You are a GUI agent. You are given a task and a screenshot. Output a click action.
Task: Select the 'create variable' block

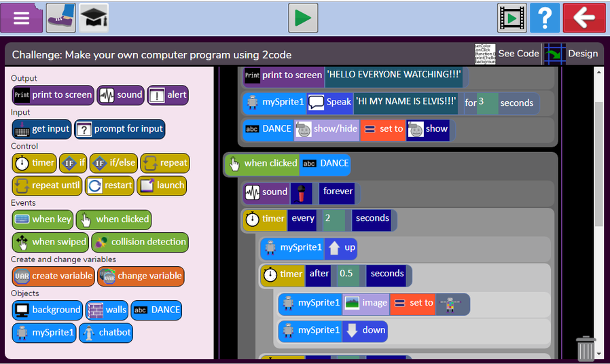pyautogui.click(x=53, y=276)
